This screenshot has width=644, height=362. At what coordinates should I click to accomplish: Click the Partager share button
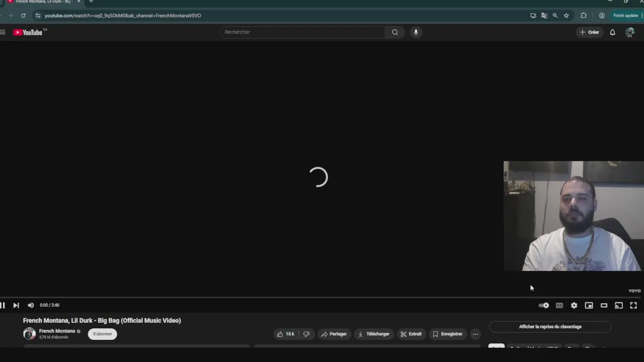334,334
